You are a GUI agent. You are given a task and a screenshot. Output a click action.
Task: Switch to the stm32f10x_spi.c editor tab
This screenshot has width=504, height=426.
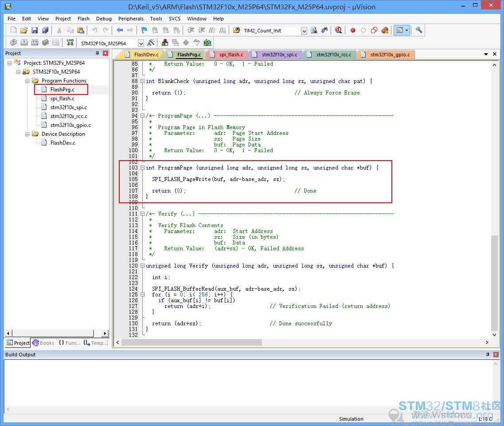[275, 55]
